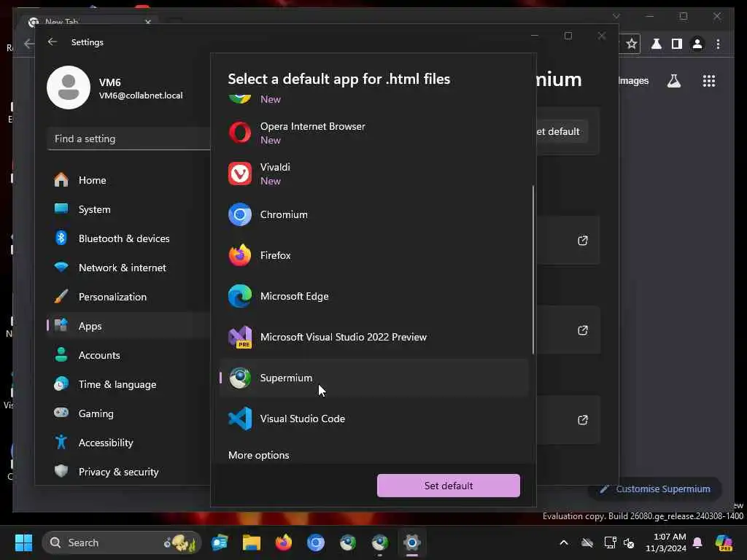Viewport: 747px width, 560px height.
Task: Open More options in the dialog
Action: 259,455
